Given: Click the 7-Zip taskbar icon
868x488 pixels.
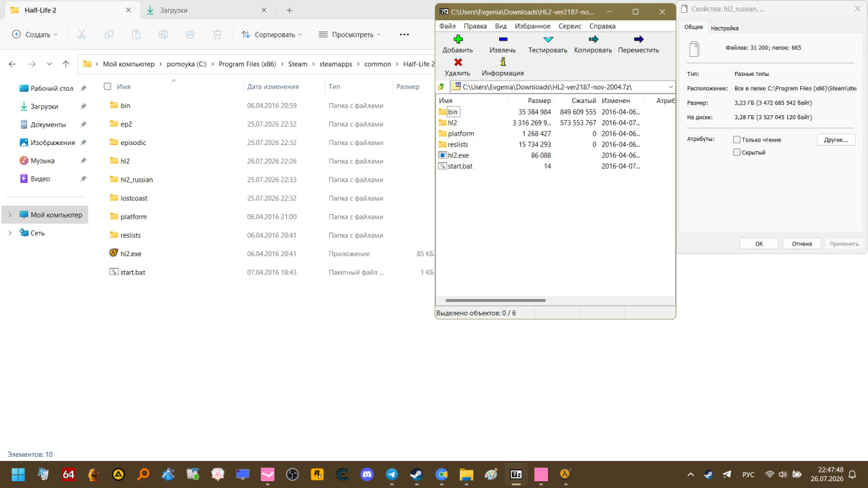Looking at the screenshot, I should 516,474.
